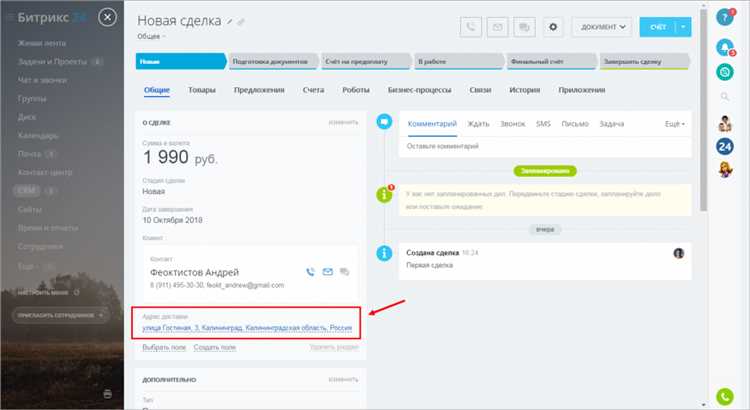Image resolution: width=750 pixels, height=410 pixels.
Task: Click the 10 Октября 2018 completion date
Action: coord(172,220)
